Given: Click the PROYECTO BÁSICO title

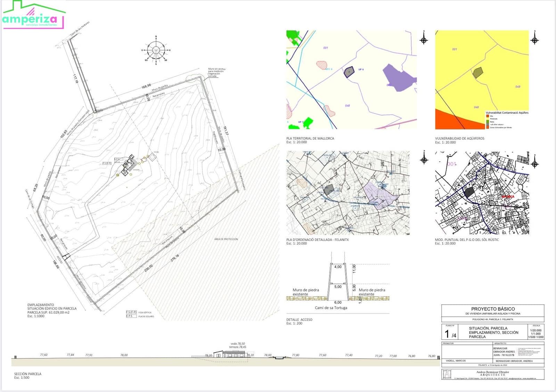Looking at the screenshot, I should click(492, 309).
